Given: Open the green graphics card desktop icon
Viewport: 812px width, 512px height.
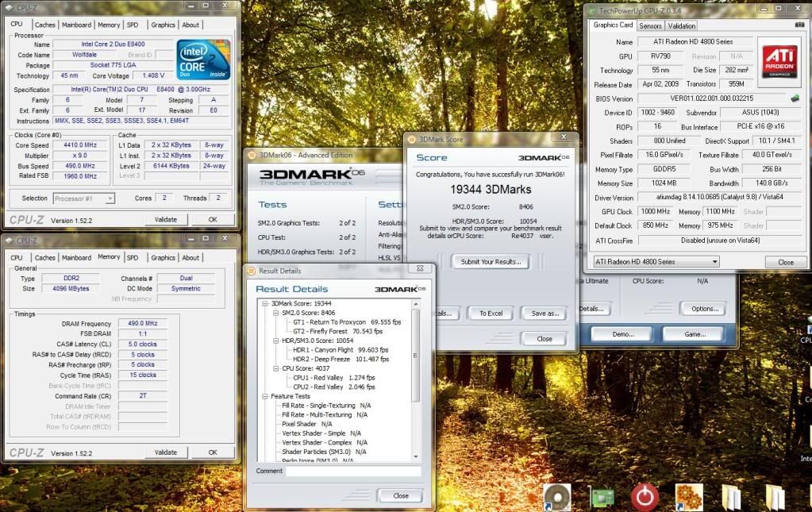Looking at the screenshot, I should point(602,497).
